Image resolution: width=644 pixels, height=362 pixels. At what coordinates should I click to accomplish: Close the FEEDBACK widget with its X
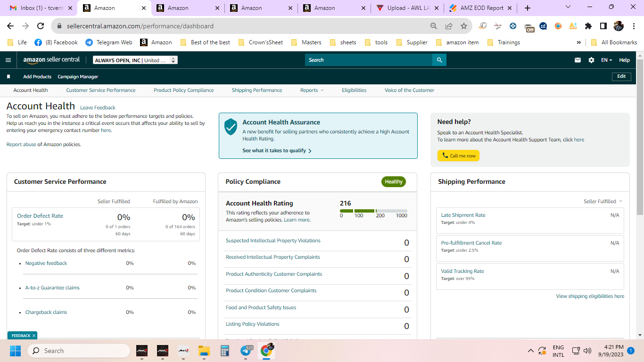[x=34, y=336]
